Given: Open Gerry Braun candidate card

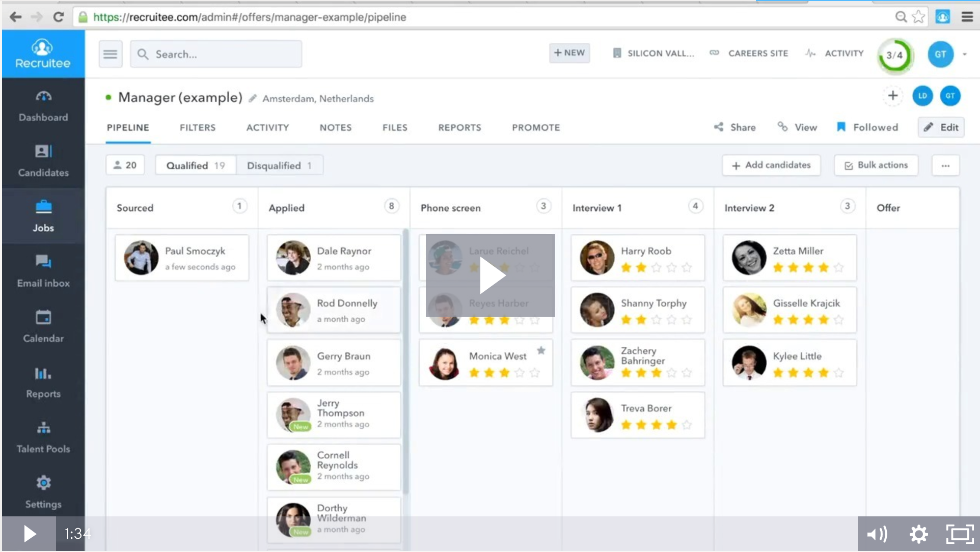Looking at the screenshot, I should pyautogui.click(x=334, y=363).
